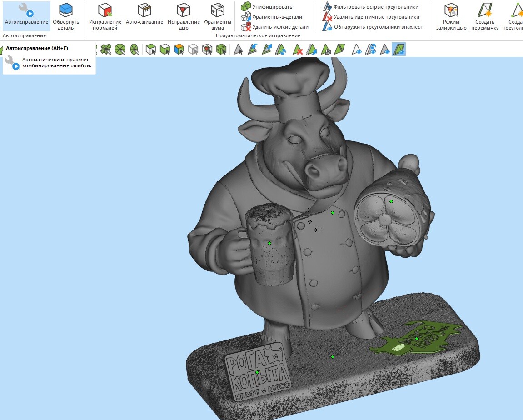This screenshot has height=420, width=523.
Task: Open Исправление нормалей tool
Action: (105, 16)
